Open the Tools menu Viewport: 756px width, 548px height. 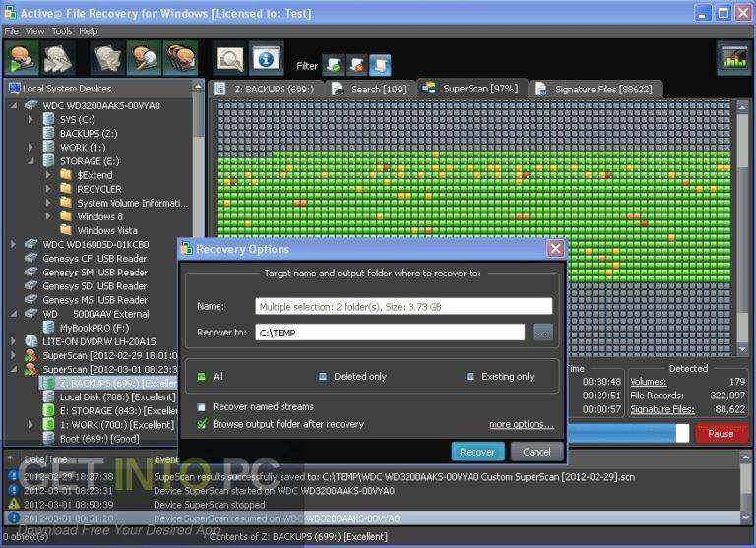click(62, 31)
